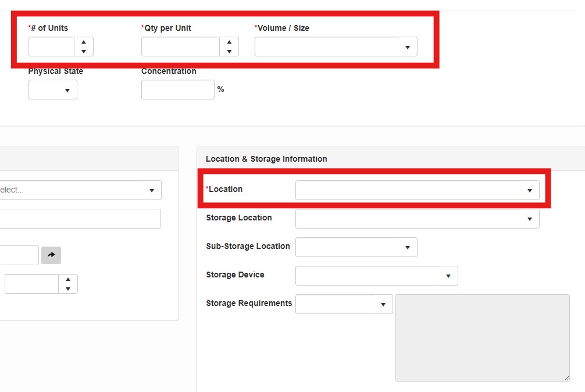The width and height of the screenshot is (585, 392).
Task: Open the partially visible Select... dropdown
Action: click(x=80, y=190)
